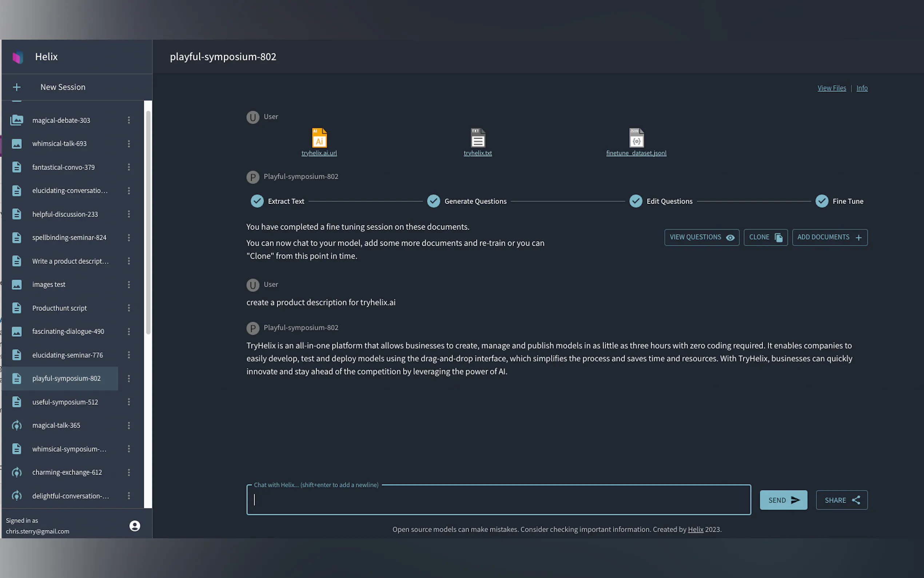Open three-dot menu for Producthunt script
This screenshot has width=924, height=578.
129,308
